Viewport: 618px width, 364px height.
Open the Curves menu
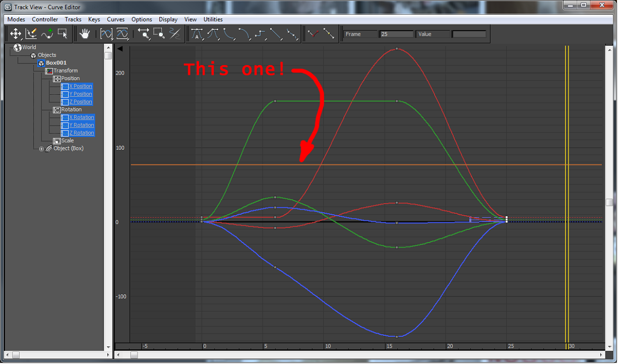(115, 19)
